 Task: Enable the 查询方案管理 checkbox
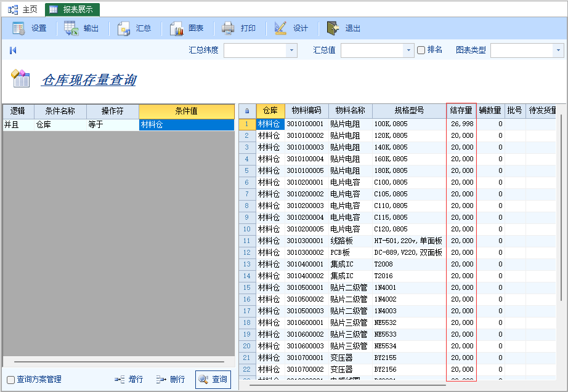pyautogui.click(x=11, y=380)
